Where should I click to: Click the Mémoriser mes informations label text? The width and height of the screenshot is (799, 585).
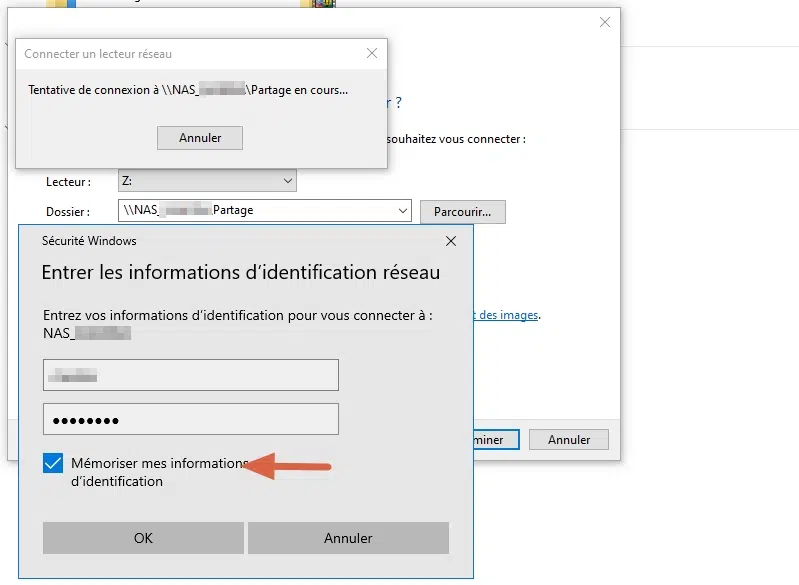coord(158,464)
